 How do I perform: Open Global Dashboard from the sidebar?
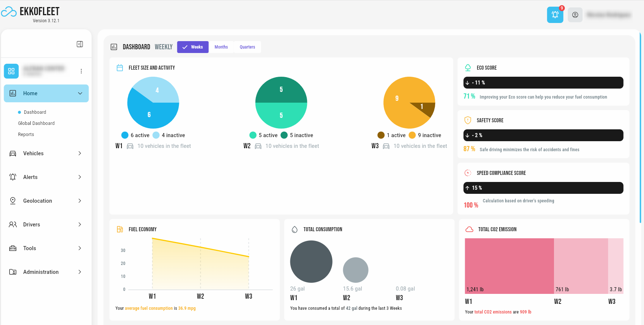pos(36,123)
